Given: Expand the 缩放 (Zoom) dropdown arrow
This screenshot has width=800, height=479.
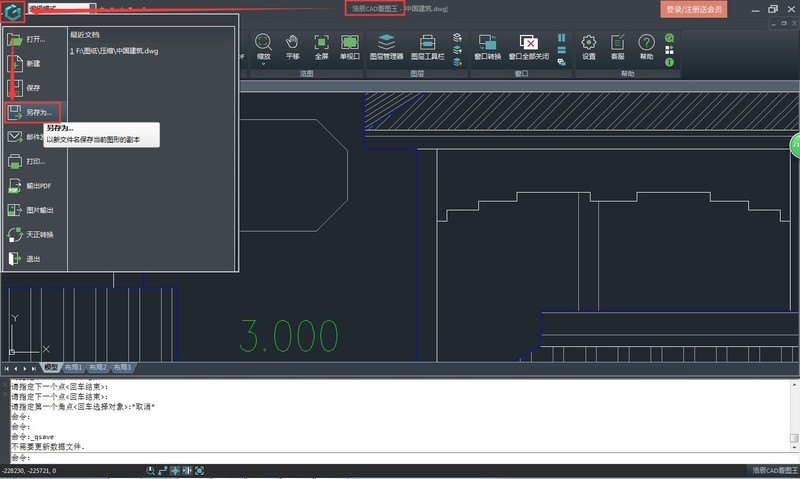Looking at the screenshot, I should (264, 65).
